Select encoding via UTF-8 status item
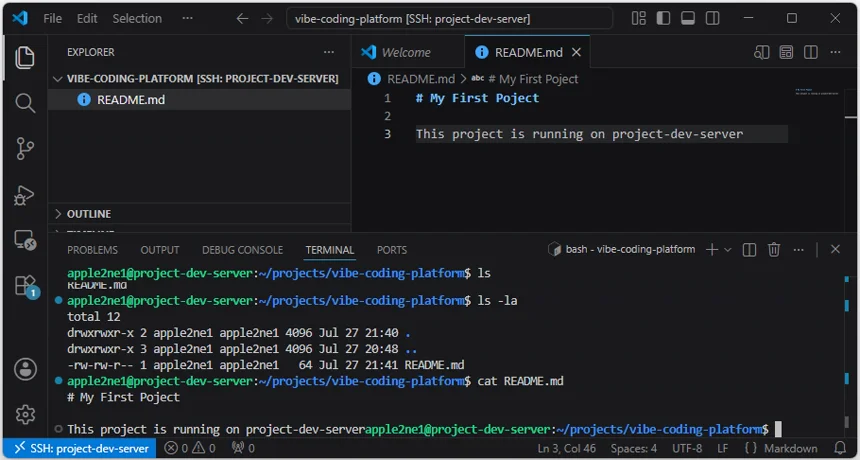This screenshot has height=460, width=860. click(687, 448)
